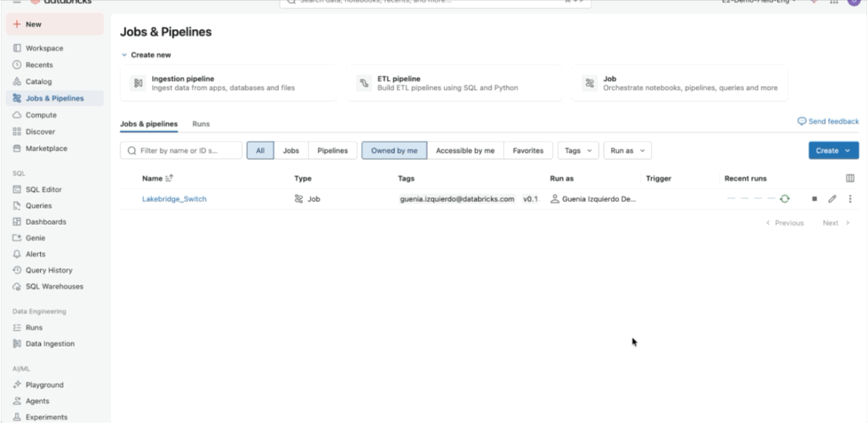Viewport: 868px width, 429px height.
Task: Focus the Filter by name or ID field
Action: coord(181,150)
